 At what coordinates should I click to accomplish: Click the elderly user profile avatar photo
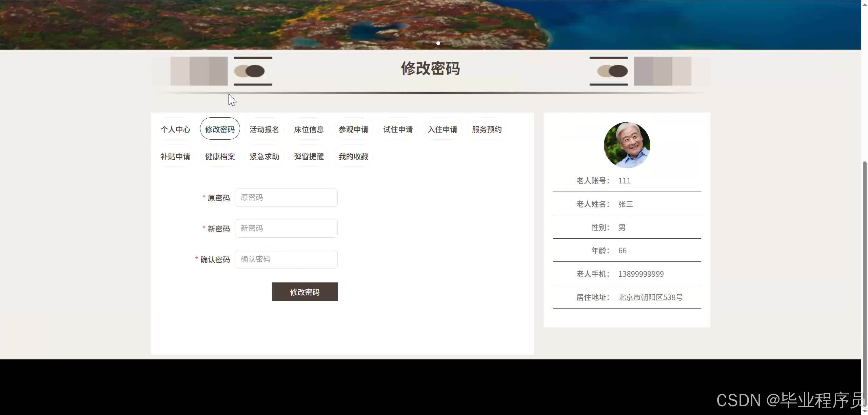point(627,145)
